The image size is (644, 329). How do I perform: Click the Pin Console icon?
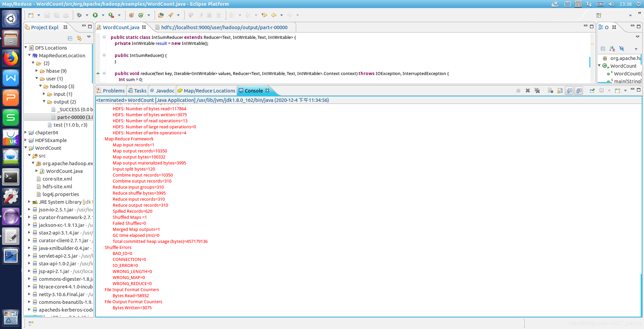592,90
